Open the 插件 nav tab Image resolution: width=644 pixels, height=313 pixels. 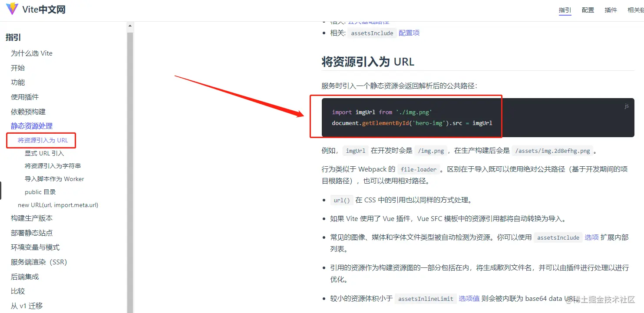coord(611,10)
